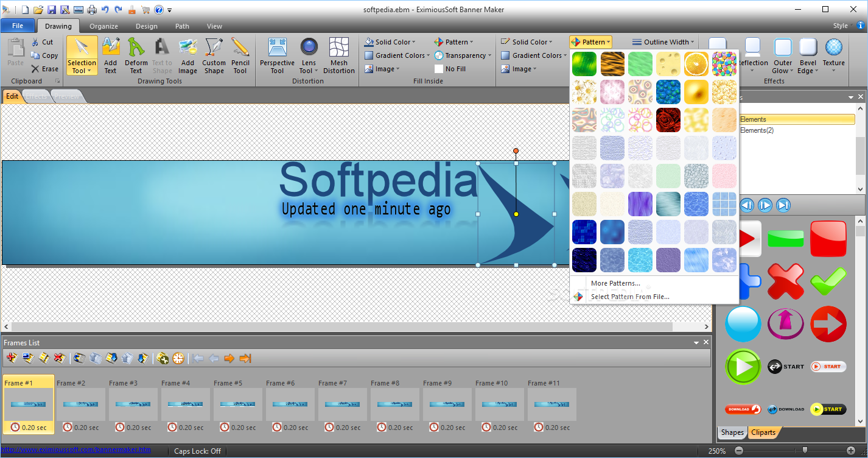The width and height of the screenshot is (868, 458).
Task: Zoom in with the plus button
Action: pyautogui.click(x=851, y=451)
